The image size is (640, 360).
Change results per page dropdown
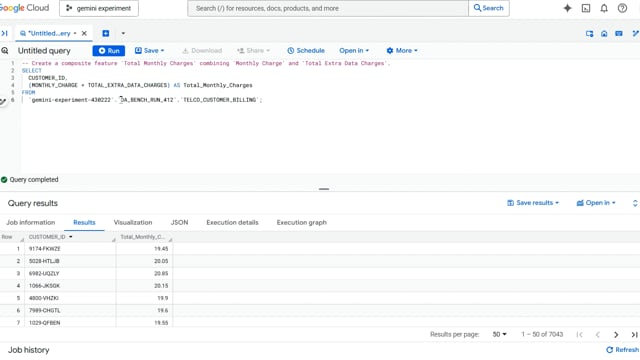coord(499,334)
